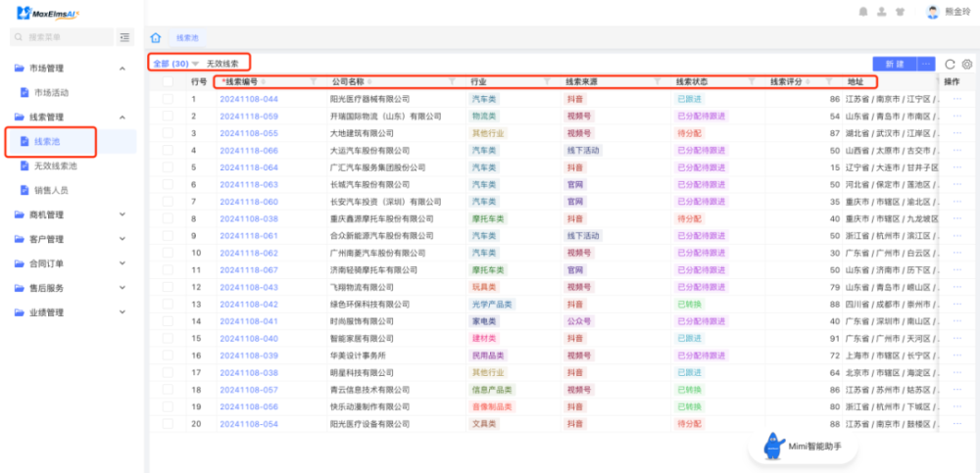Select 线索池 in the sidebar
980x473 pixels.
coord(47,141)
